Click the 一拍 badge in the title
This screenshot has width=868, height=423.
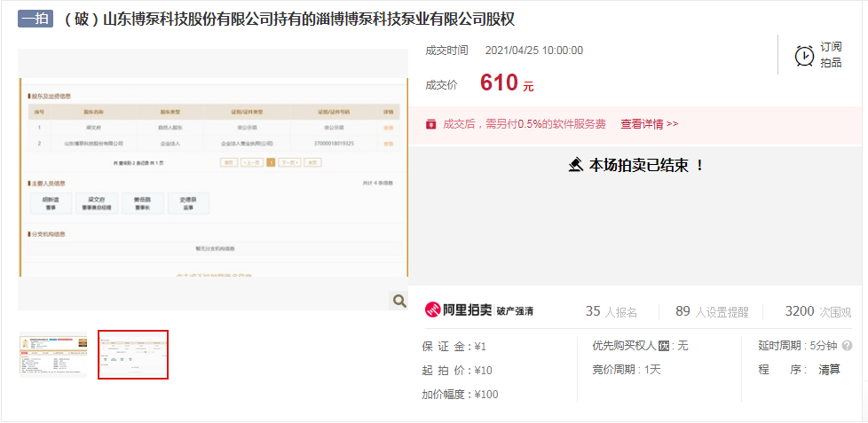(36, 19)
